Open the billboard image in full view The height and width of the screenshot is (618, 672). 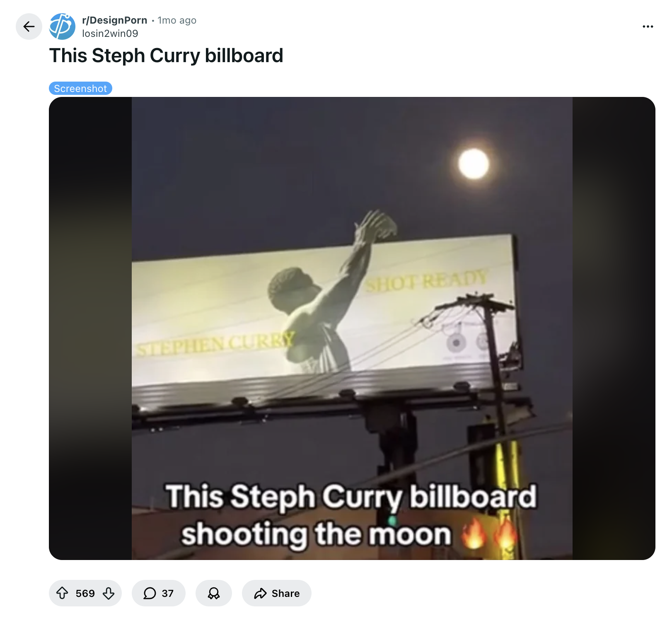352,328
